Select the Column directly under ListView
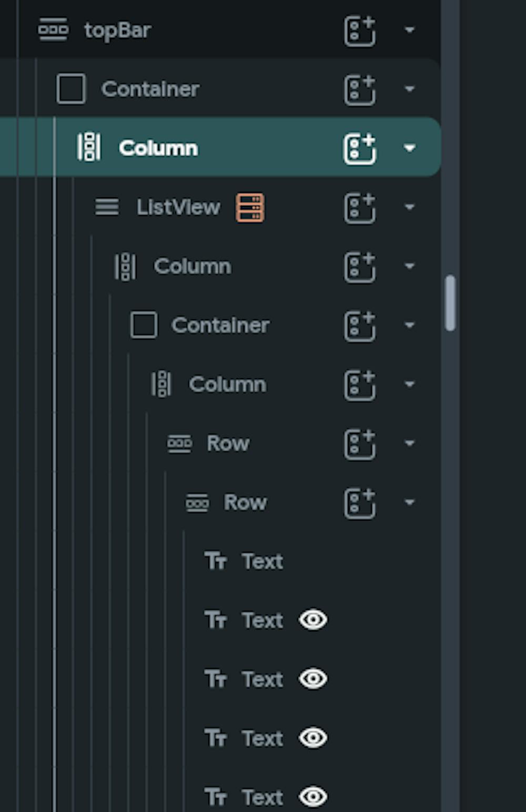 [192, 267]
